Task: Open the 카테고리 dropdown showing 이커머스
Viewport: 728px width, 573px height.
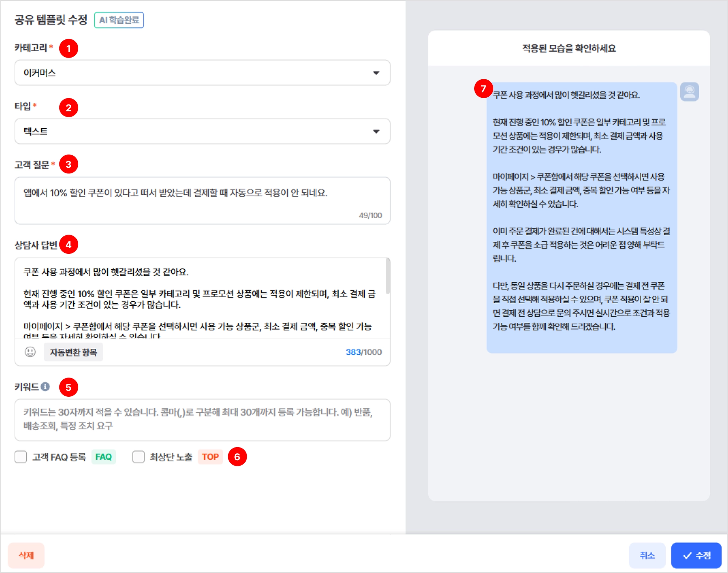Action: (x=202, y=73)
